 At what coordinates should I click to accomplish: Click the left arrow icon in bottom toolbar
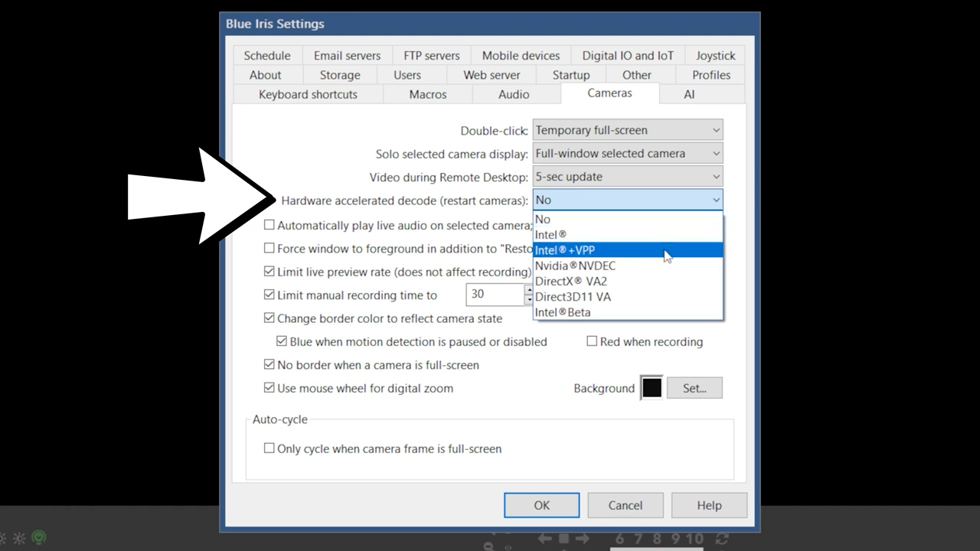tap(544, 539)
